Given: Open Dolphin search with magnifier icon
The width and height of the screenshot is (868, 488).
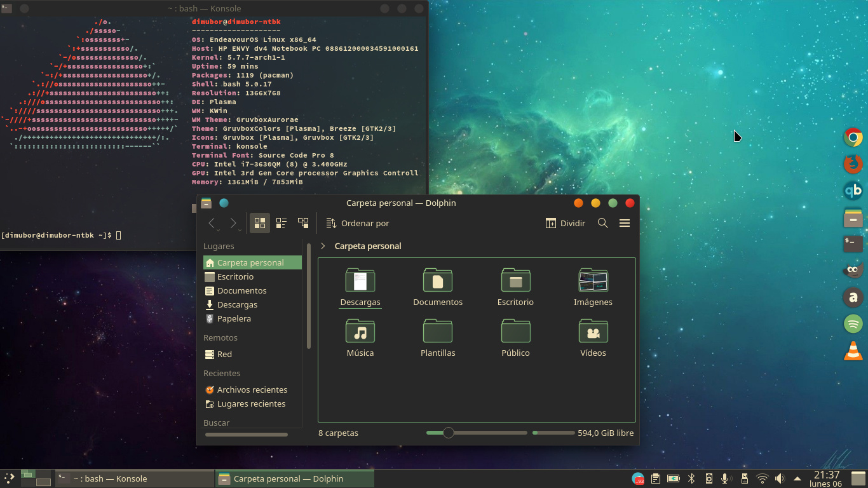Looking at the screenshot, I should pos(603,223).
